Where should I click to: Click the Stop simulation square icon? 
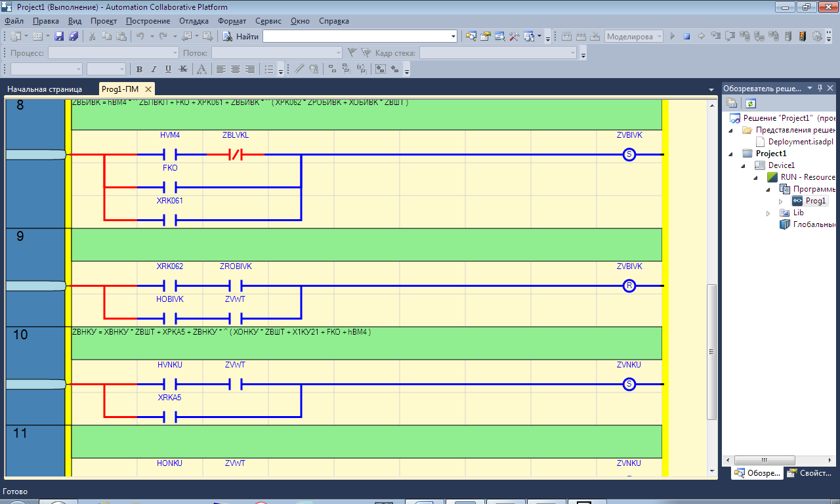tap(687, 37)
